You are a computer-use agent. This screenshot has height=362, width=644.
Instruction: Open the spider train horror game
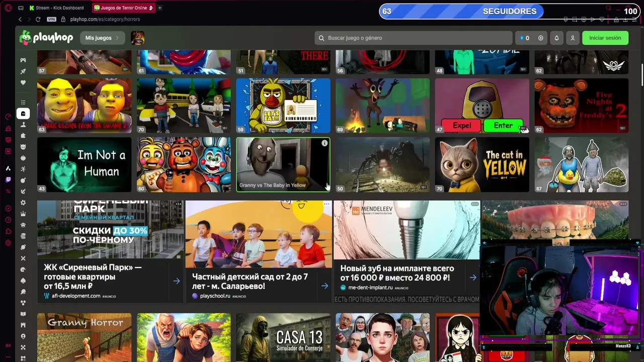[x=383, y=165]
